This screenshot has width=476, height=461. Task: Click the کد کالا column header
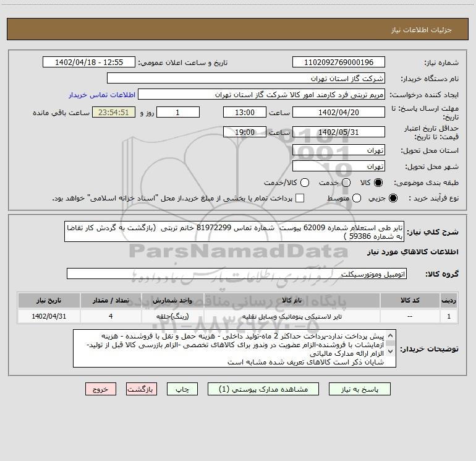tap(410, 300)
